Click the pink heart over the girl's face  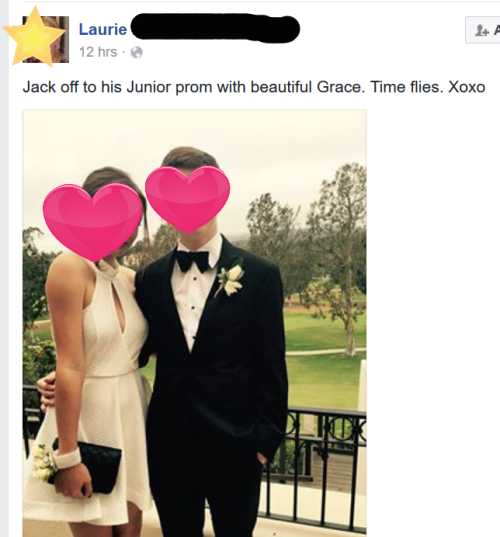pyautogui.click(x=92, y=222)
